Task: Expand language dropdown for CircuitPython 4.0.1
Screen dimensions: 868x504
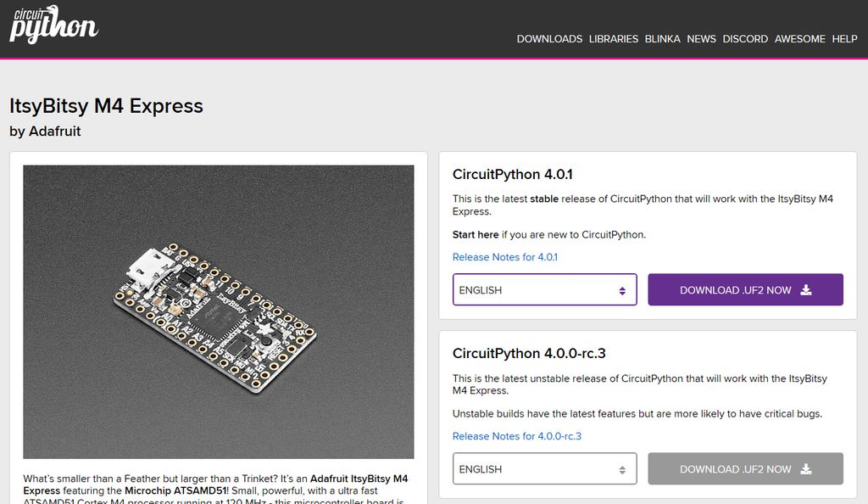Action: (x=545, y=289)
